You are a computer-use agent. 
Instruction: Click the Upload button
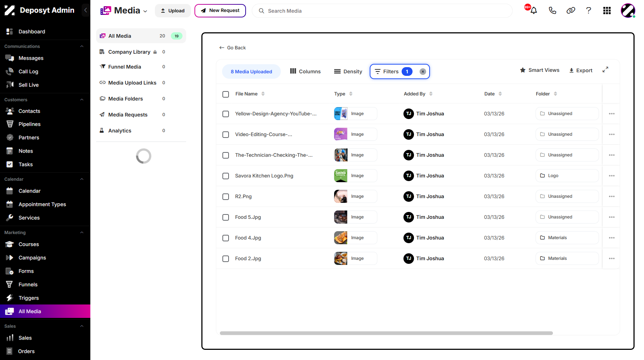(173, 11)
